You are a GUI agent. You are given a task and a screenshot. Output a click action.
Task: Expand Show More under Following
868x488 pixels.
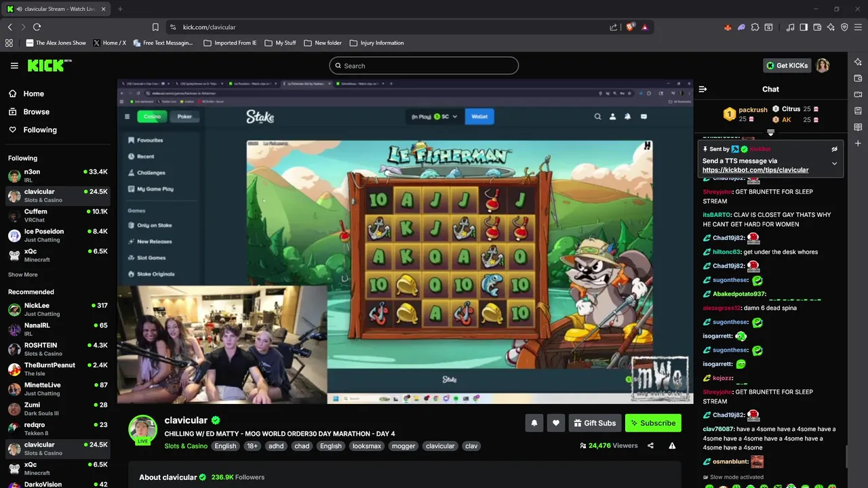pos(23,274)
